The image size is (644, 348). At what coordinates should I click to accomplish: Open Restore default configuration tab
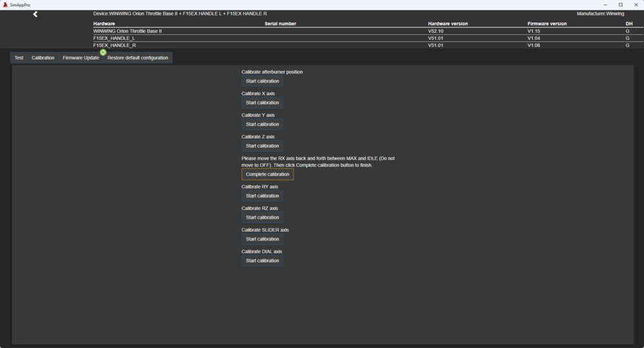coord(138,58)
